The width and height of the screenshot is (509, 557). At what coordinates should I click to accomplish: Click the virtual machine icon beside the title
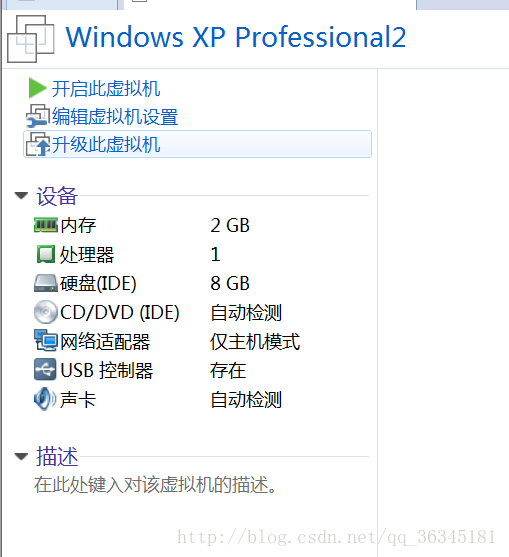click(x=31, y=39)
